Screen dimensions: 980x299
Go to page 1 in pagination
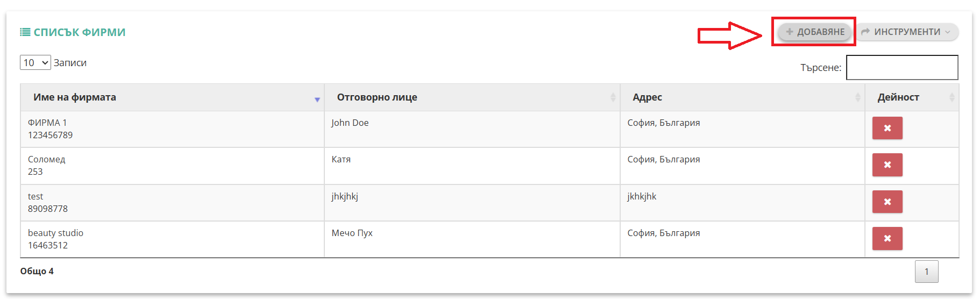[926, 272]
